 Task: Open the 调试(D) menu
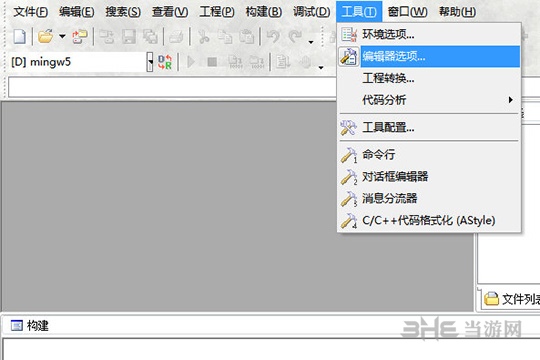[x=311, y=12]
